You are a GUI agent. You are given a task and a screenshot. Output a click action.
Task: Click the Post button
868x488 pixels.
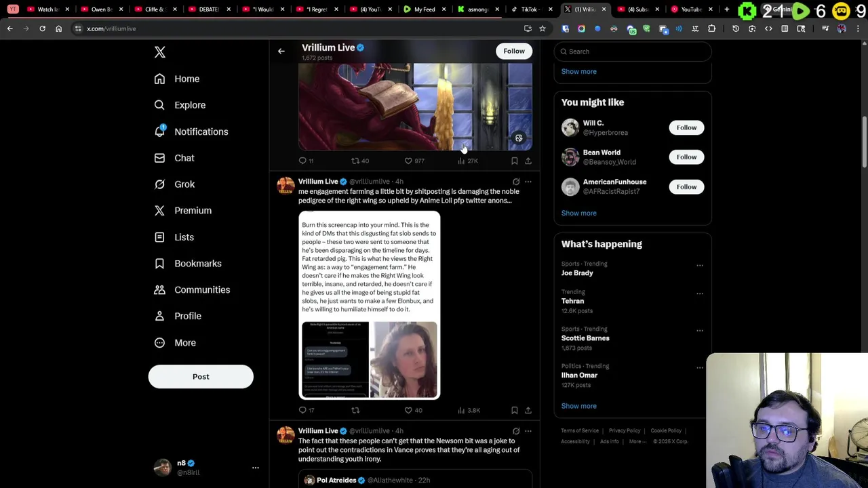tap(201, 377)
